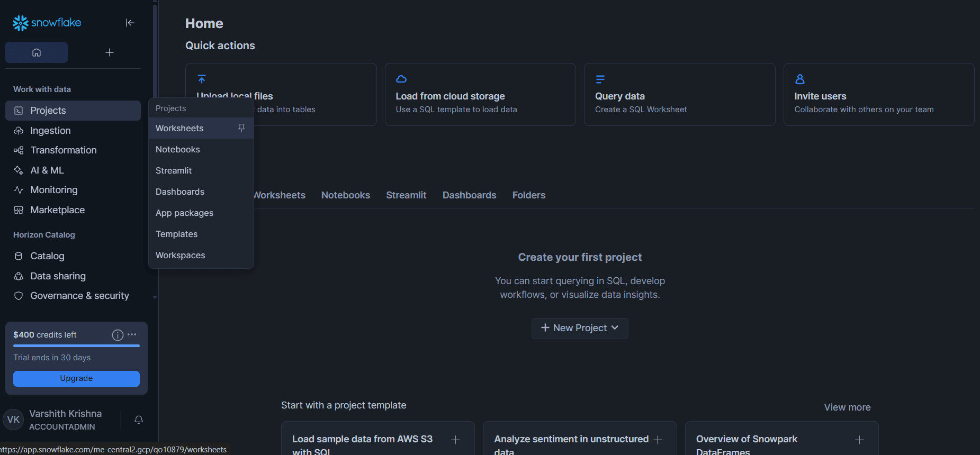This screenshot has width=980, height=455.
Task: Click the Invite users person icon
Action: click(x=800, y=79)
